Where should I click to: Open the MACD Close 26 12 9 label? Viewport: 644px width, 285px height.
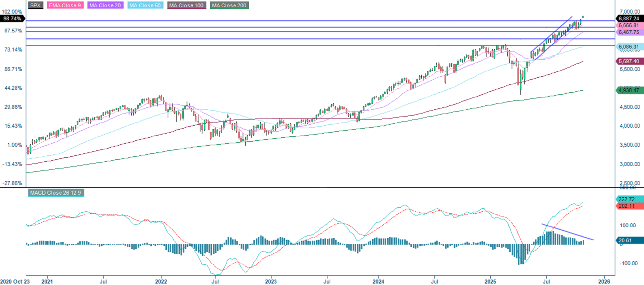pyautogui.click(x=56, y=193)
